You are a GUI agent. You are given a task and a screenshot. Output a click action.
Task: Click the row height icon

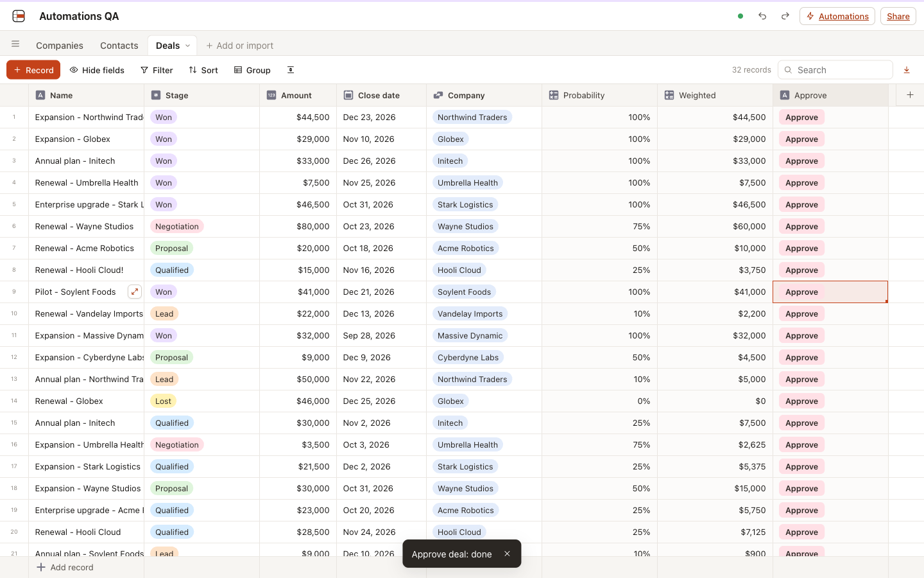point(291,70)
